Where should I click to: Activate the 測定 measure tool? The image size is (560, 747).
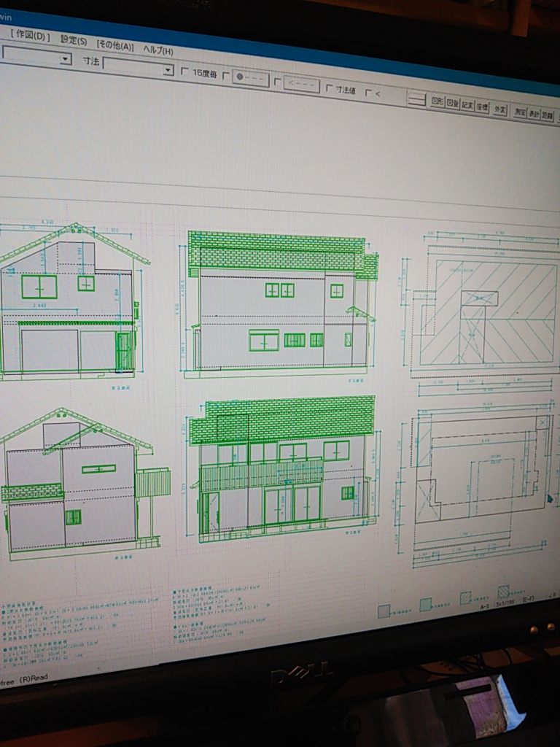point(519,112)
